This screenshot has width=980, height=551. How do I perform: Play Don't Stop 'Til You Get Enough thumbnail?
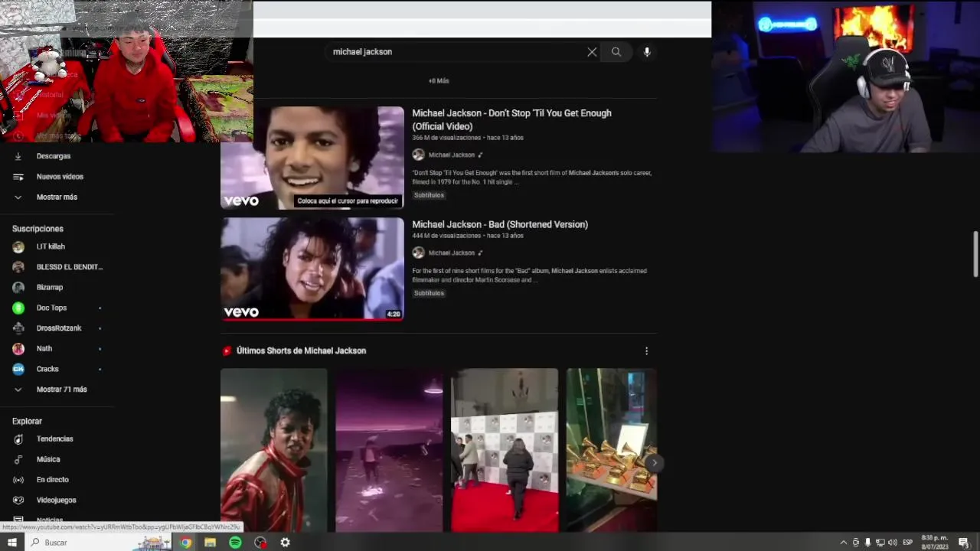point(312,158)
